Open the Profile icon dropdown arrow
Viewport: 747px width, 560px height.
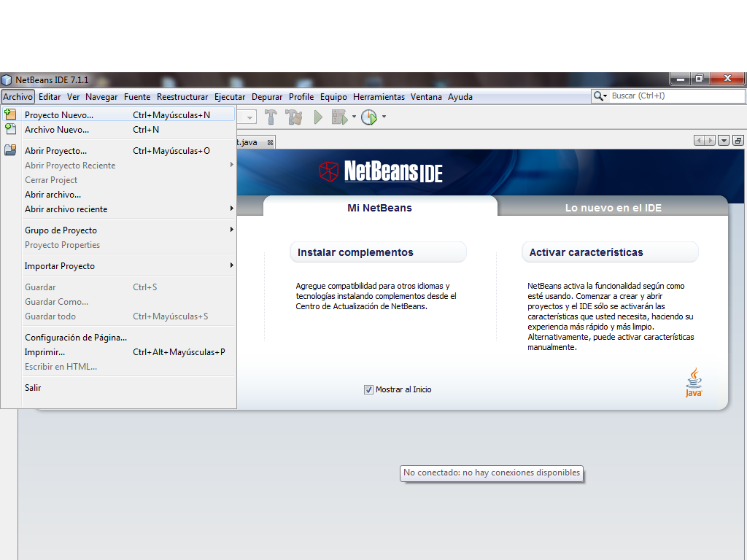(384, 117)
